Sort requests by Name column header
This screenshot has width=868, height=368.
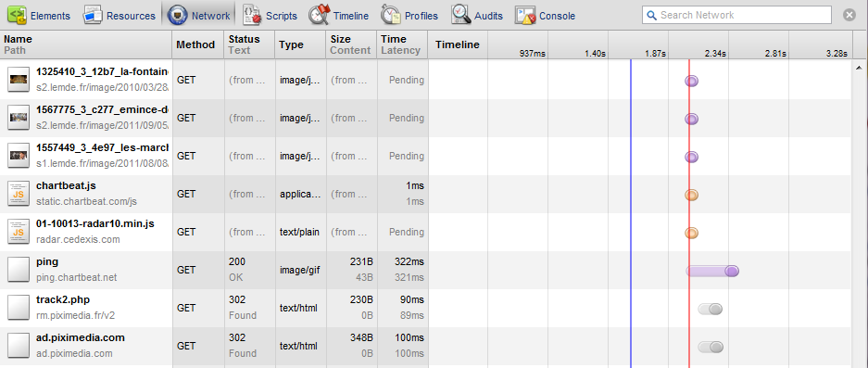coord(86,44)
